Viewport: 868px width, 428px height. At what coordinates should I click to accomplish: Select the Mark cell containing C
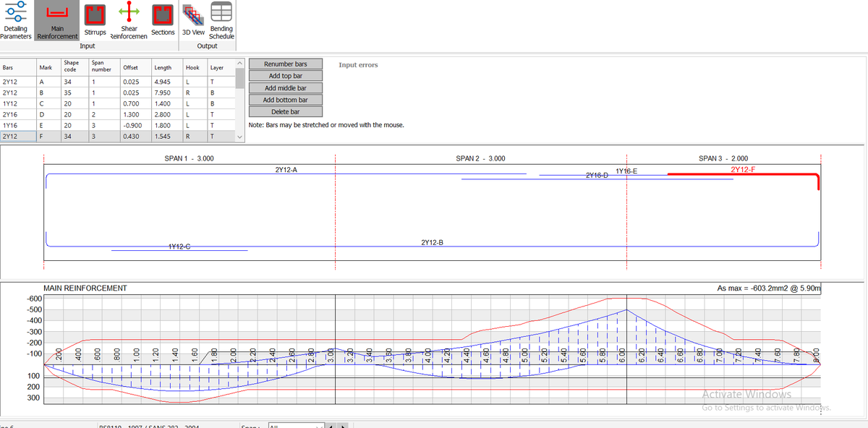[x=48, y=104]
